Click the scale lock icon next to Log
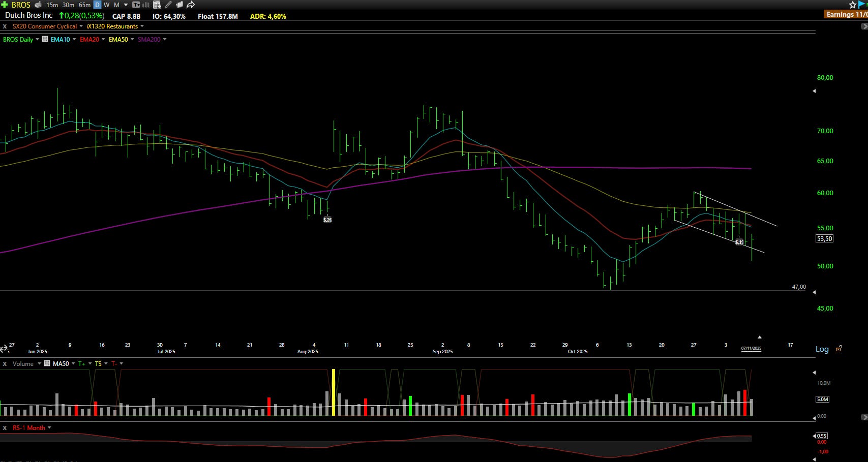868x462 pixels. (839, 348)
